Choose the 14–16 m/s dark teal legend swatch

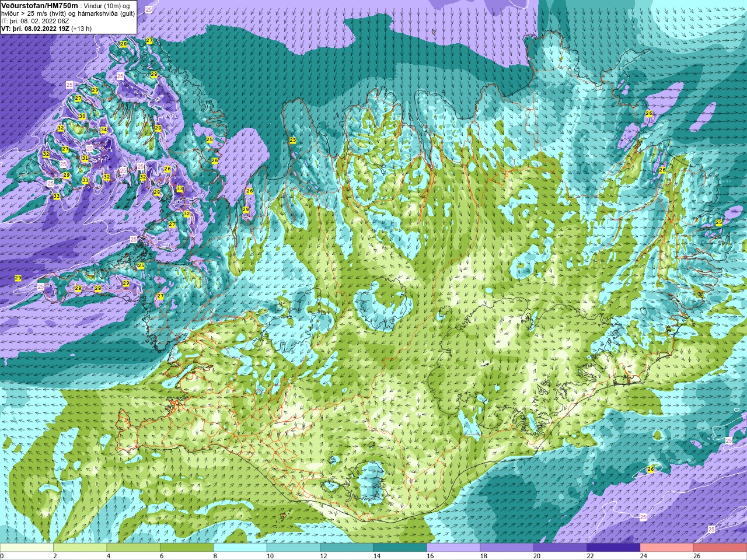(x=400, y=548)
